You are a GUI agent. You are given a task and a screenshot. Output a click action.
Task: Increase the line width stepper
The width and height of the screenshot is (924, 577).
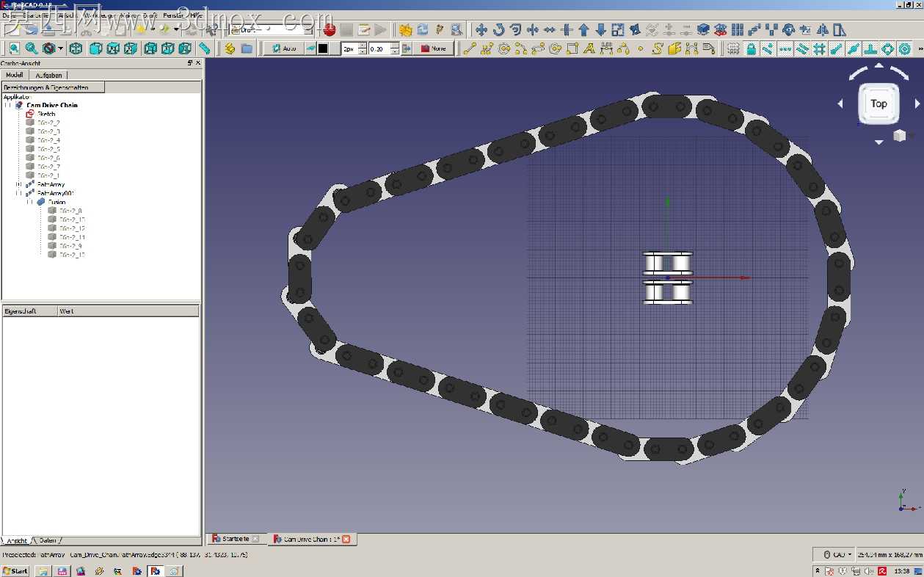[x=364, y=46]
